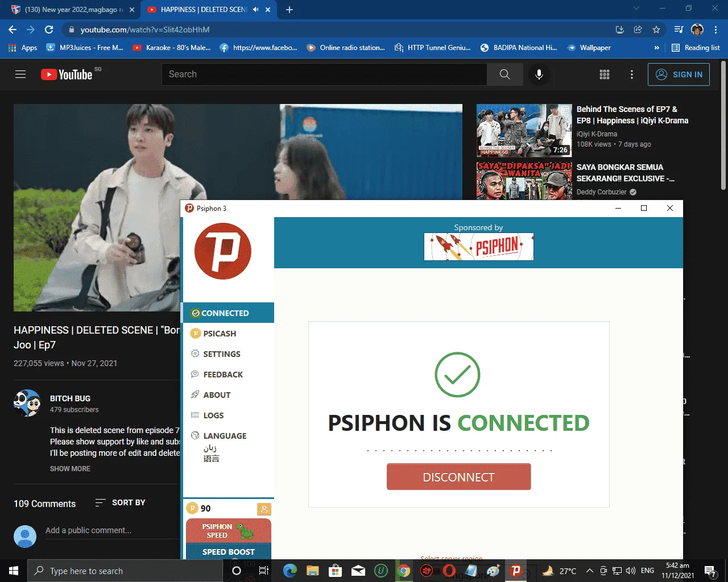Image resolution: width=728 pixels, height=582 pixels.
Task: Open the volume control in system tray
Action: coord(630,571)
